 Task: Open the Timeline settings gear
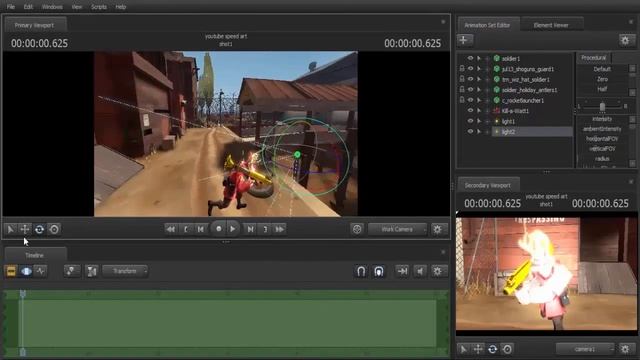tap(438, 271)
